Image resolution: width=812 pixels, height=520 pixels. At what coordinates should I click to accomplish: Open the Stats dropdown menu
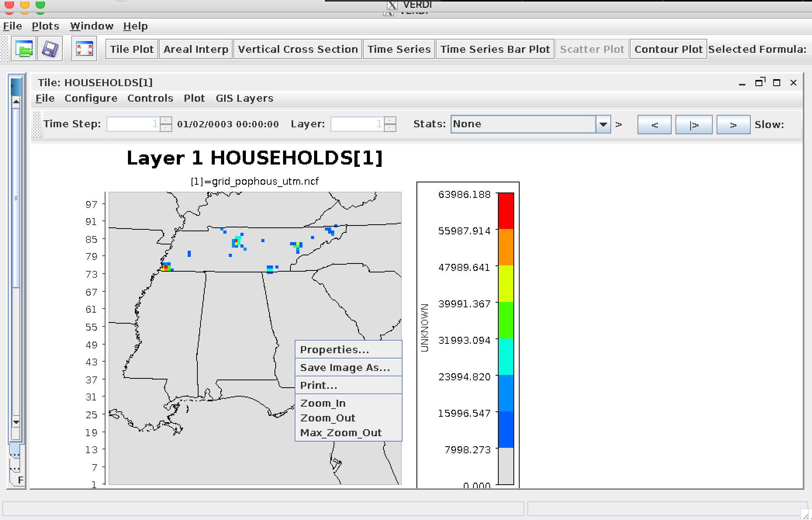tap(603, 125)
